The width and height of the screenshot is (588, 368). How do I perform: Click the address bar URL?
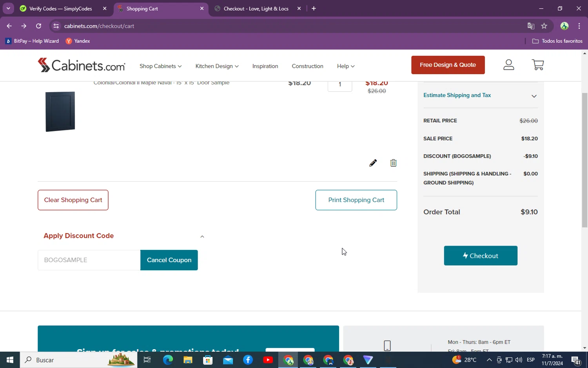tap(99, 26)
